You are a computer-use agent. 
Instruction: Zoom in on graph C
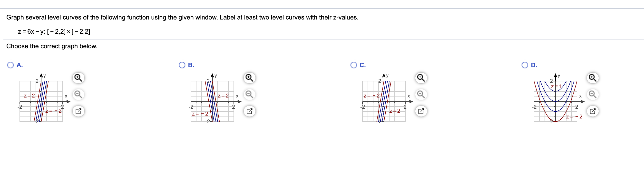421,78
